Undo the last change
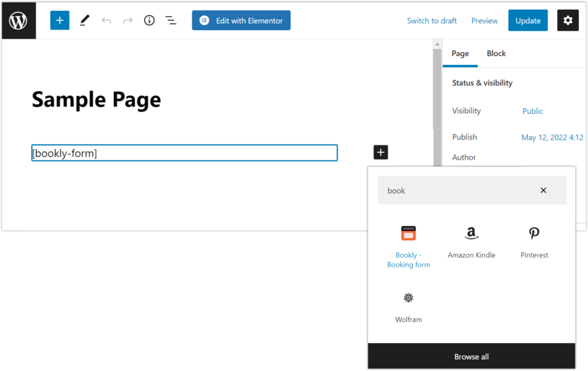The width and height of the screenshot is (588, 371). point(106,20)
